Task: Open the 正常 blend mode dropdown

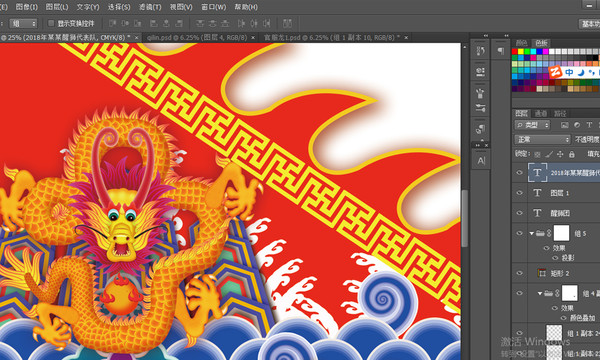Action: coord(542,140)
